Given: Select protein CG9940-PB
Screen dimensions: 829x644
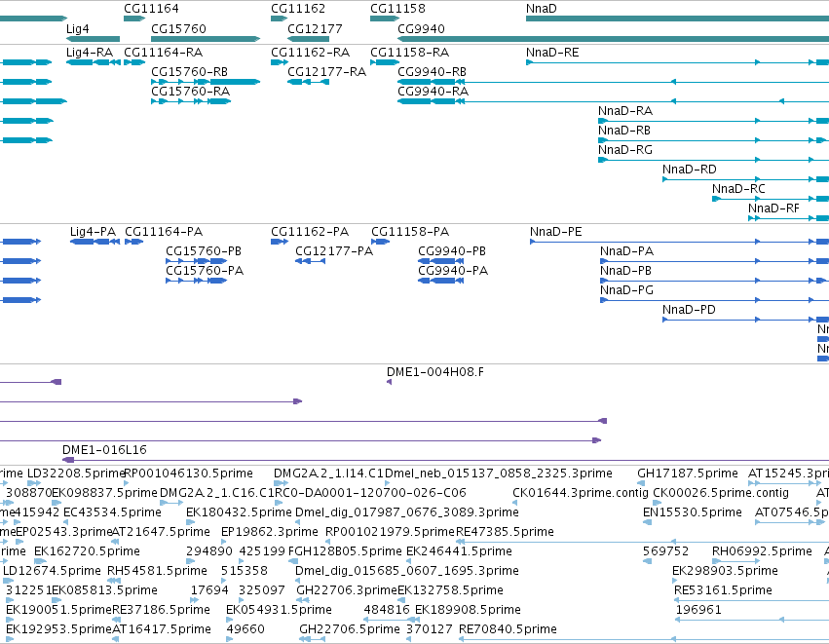Looking at the screenshot, I should pos(441,261).
